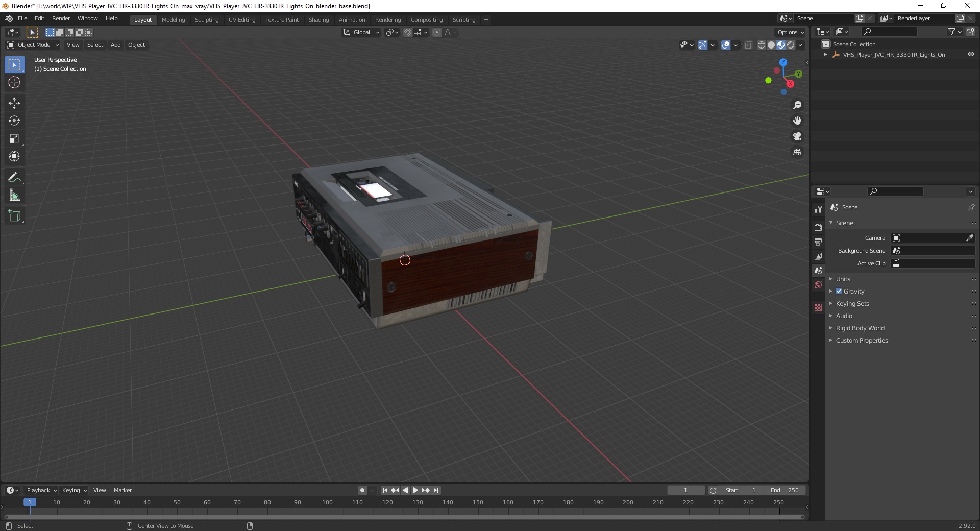The height and width of the screenshot is (531, 980).
Task: Toggle the Gravity checkbox
Action: pyautogui.click(x=839, y=291)
